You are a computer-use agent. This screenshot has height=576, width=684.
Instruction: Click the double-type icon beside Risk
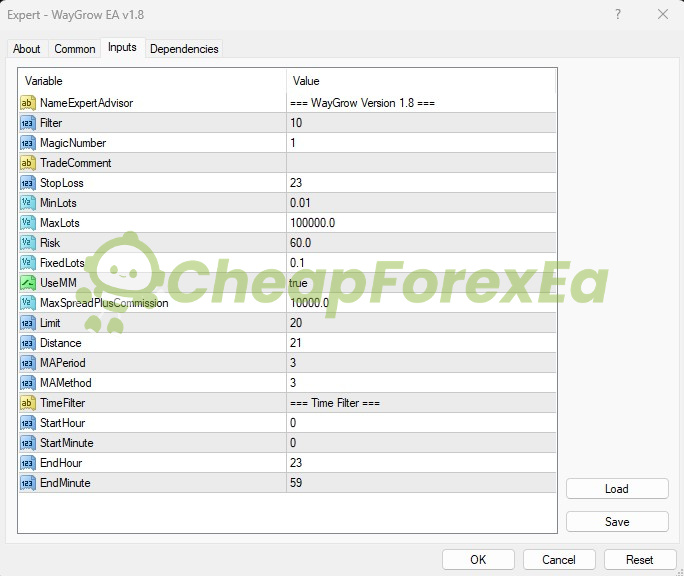27,243
